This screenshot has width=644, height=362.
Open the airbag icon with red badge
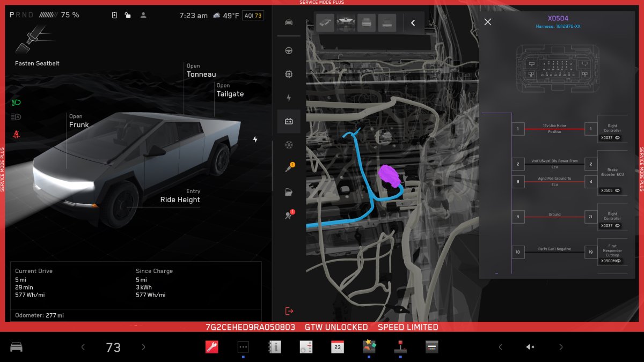pos(289,215)
